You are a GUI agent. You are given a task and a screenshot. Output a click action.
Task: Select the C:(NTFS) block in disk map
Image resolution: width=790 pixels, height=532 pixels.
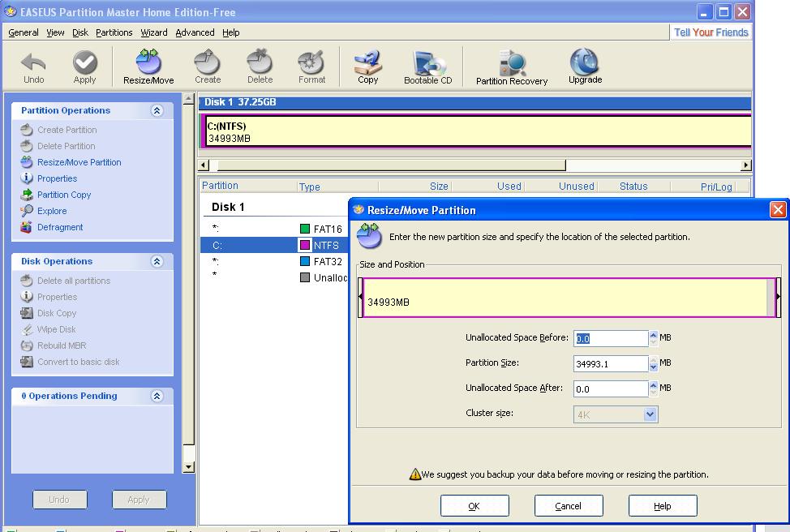pos(477,131)
